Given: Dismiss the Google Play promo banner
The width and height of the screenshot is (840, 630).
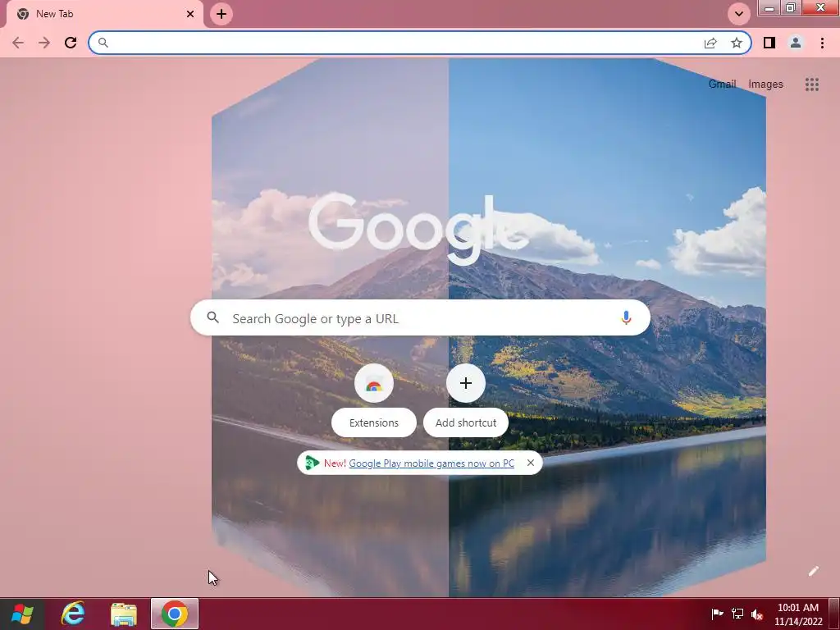Looking at the screenshot, I should coord(531,463).
